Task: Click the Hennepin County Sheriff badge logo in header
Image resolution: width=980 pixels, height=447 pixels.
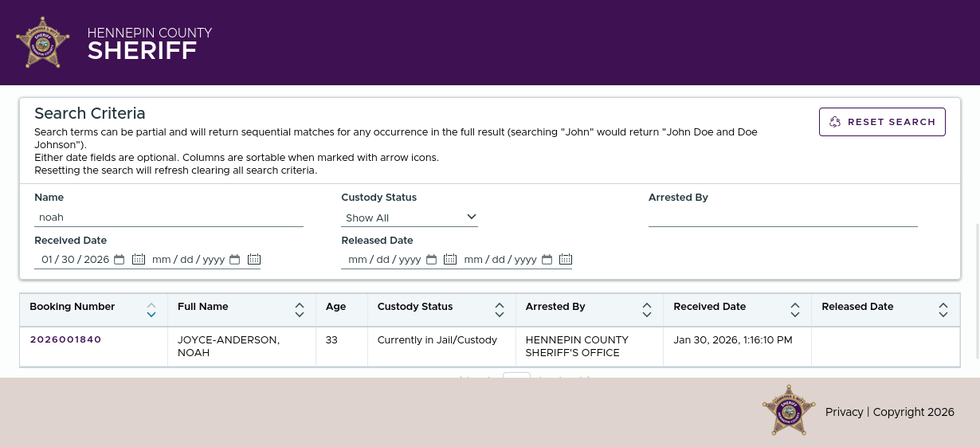Action: 43,42
